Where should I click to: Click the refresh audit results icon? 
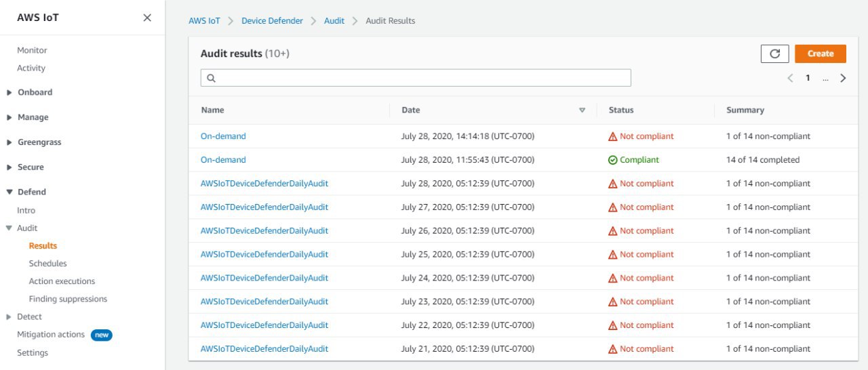(774, 54)
